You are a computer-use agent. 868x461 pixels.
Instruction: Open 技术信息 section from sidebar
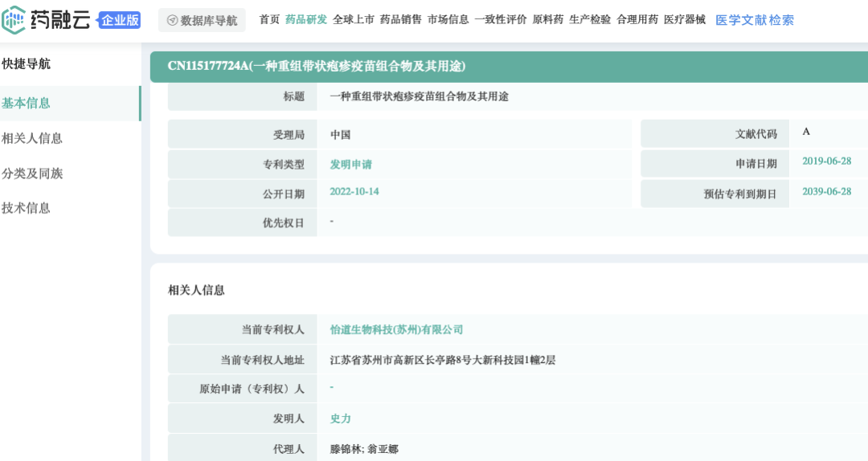26,208
